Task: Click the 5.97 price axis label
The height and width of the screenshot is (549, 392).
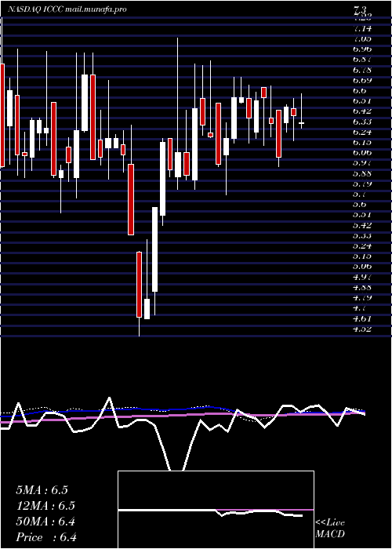Action: click(x=362, y=163)
